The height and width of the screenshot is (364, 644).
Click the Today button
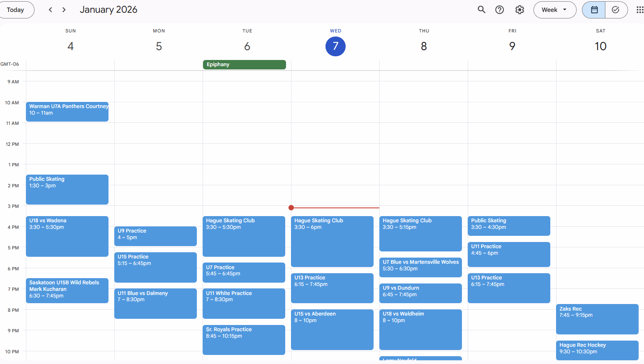(16, 10)
